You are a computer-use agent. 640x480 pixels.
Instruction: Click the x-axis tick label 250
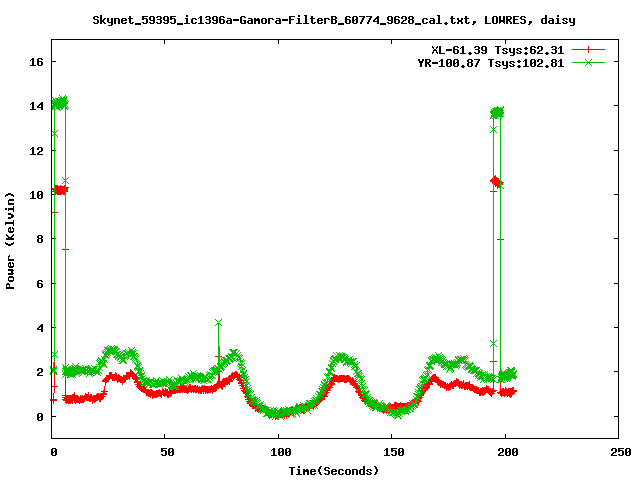[620, 452]
